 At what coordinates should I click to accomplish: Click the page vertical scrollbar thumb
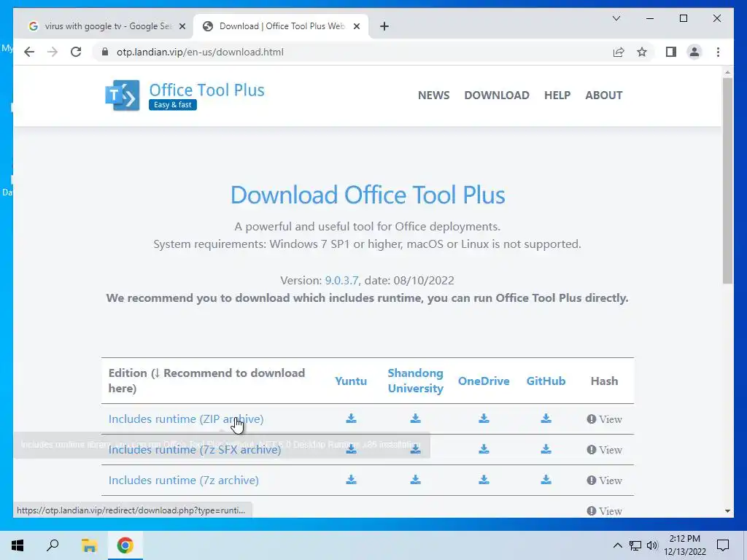coord(727,181)
